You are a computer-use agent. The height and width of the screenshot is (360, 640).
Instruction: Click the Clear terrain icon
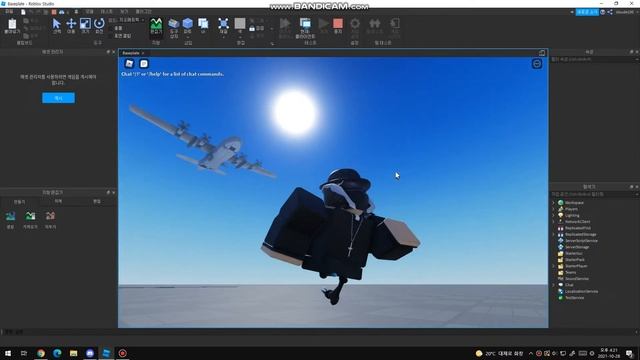point(50,216)
